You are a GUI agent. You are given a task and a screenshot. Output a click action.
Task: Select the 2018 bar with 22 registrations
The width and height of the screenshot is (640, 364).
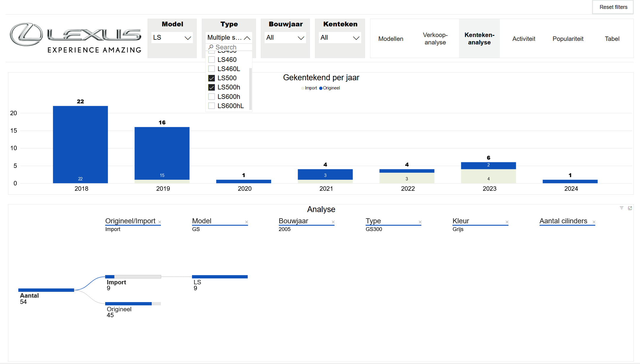coord(80,145)
